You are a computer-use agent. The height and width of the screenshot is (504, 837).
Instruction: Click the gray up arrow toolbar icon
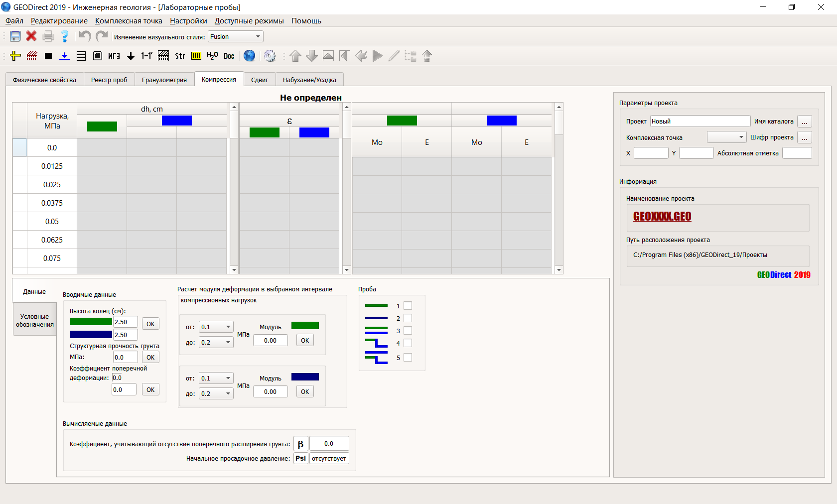(x=295, y=56)
